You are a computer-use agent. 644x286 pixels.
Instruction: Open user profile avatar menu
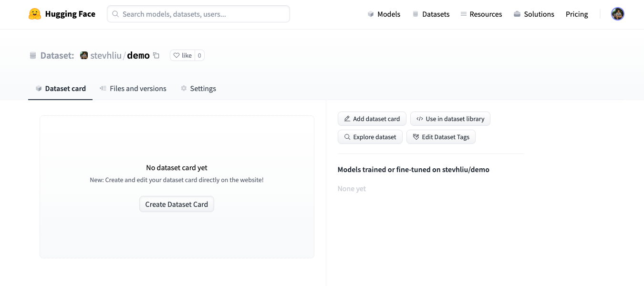coord(617,14)
